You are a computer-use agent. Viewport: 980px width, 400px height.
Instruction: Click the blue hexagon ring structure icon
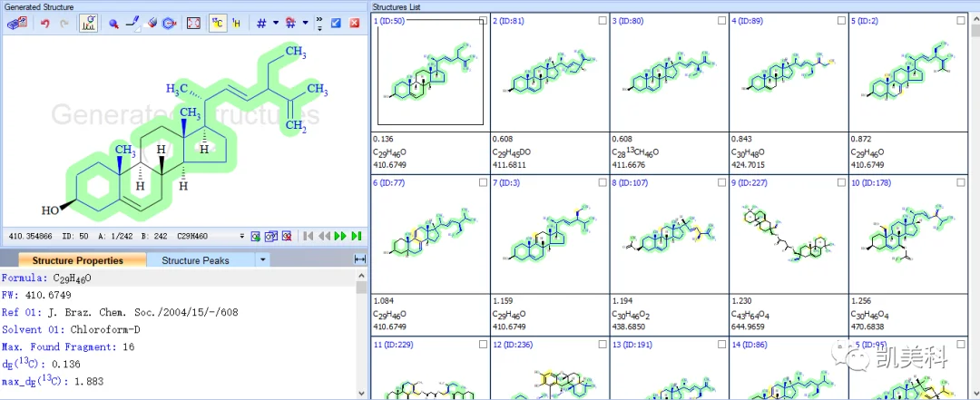[169, 23]
